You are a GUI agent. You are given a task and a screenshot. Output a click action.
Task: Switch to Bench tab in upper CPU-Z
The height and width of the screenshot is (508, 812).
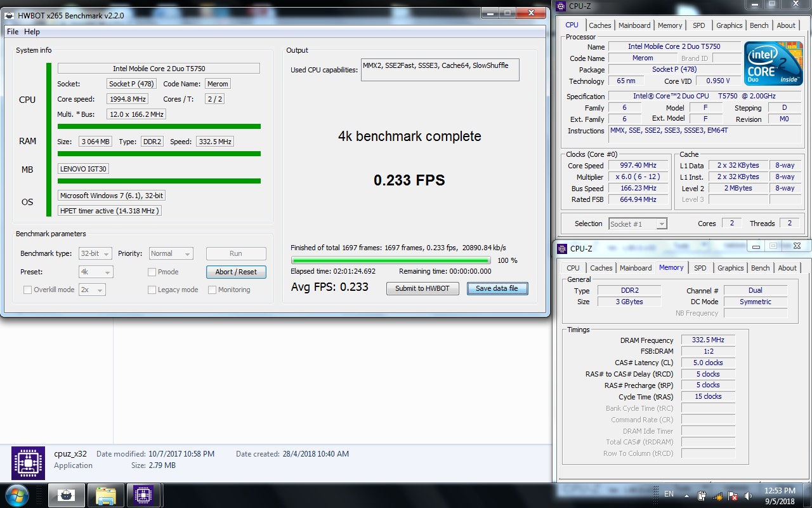click(x=759, y=26)
